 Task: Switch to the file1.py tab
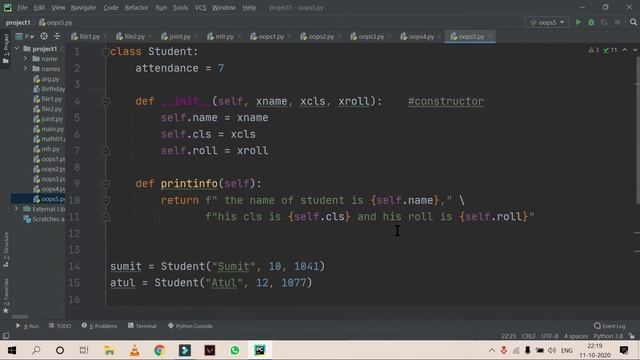pyautogui.click(x=89, y=36)
